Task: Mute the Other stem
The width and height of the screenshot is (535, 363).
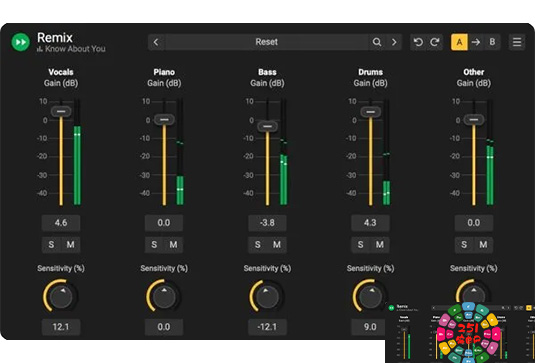Action: coord(483,245)
